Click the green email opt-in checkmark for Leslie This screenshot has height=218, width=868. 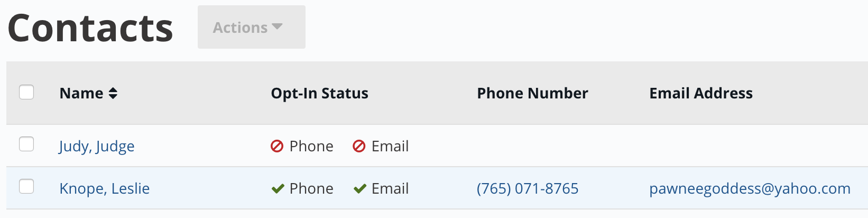click(x=360, y=189)
